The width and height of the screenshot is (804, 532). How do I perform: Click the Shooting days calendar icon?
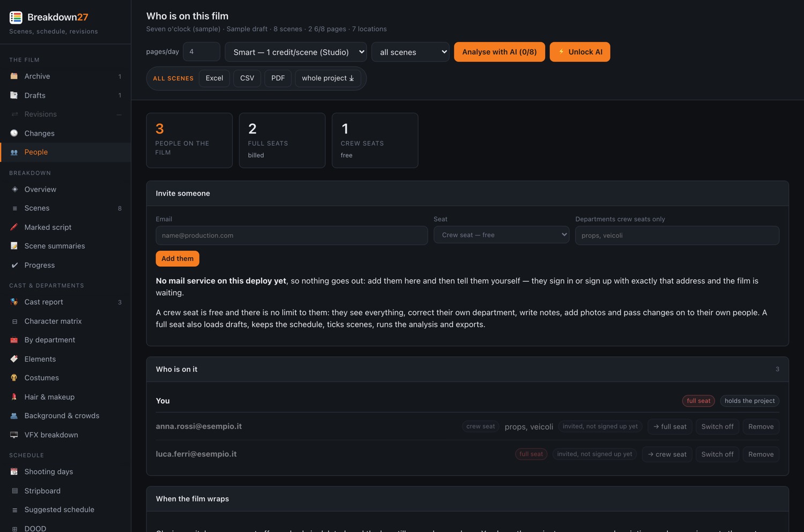[x=14, y=471]
